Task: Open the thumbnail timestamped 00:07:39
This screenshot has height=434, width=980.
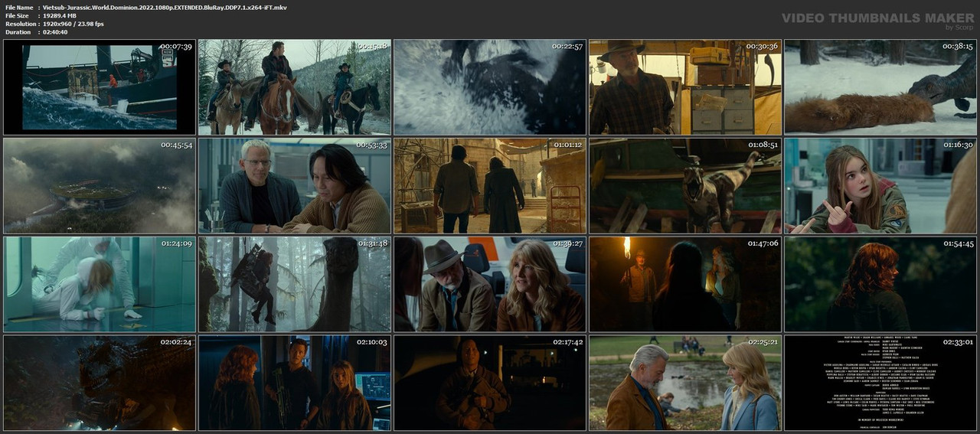Action: coord(100,87)
